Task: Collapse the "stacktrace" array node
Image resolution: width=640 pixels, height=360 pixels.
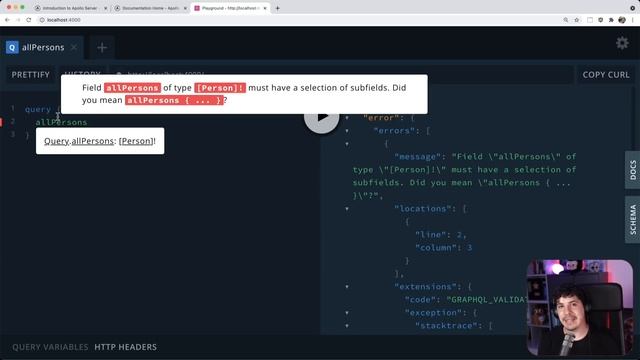Action: [347, 326]
